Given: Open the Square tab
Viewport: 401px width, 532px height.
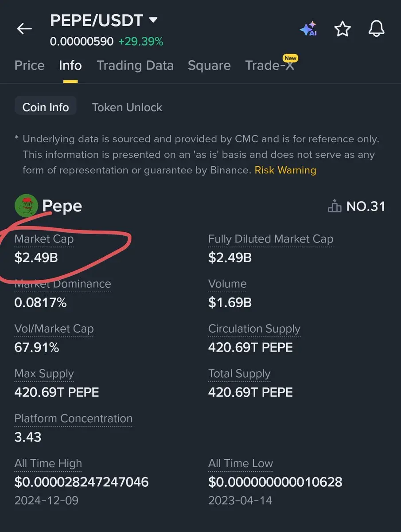Looking at the screenshot, I should (209, 66).
